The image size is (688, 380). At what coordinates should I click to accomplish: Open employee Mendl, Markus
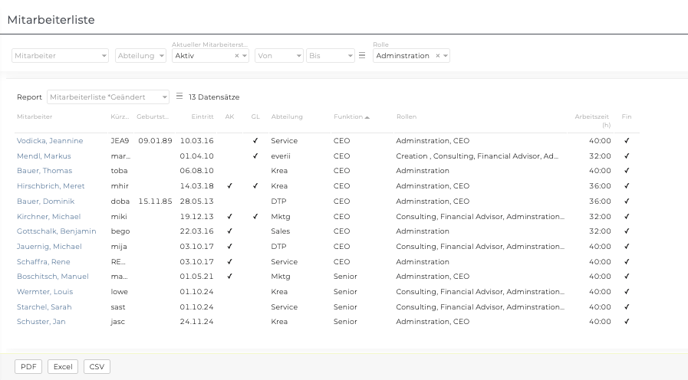coord(44,156)
